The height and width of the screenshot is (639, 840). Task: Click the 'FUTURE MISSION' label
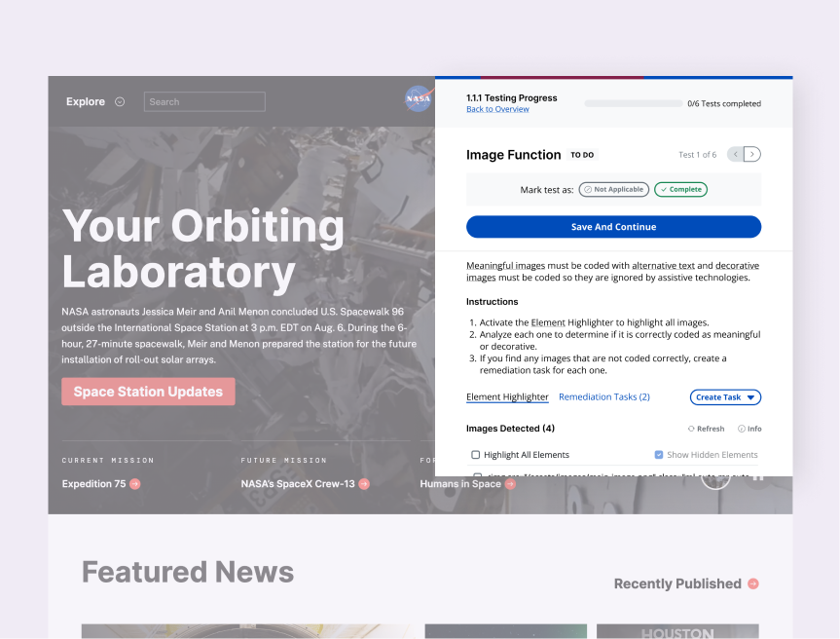click(x=283, y=461)
